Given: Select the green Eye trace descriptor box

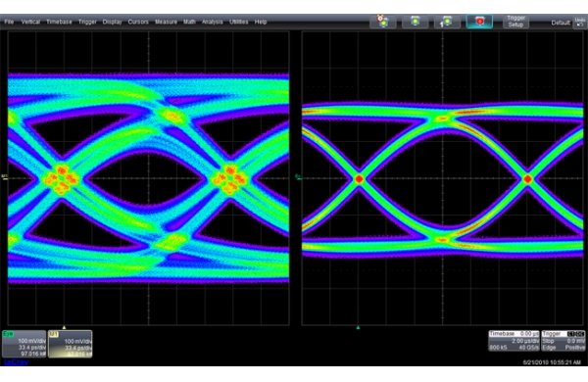Looking at the screenshot, I should click(x=24, y=344).
